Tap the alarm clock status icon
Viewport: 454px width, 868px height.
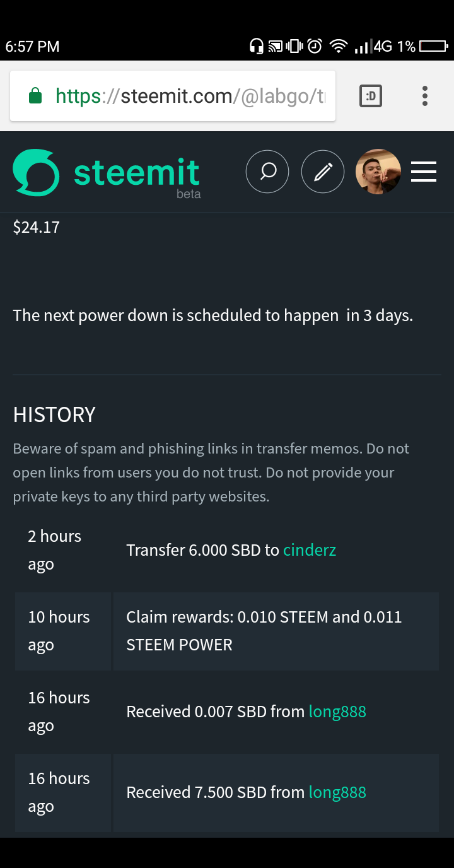[x=315, y=46]
